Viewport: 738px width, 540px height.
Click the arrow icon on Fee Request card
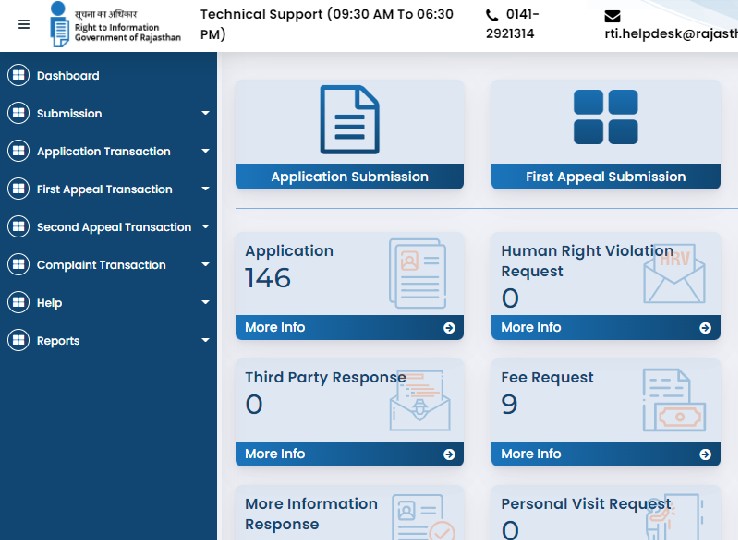click(x=705, y=454)
